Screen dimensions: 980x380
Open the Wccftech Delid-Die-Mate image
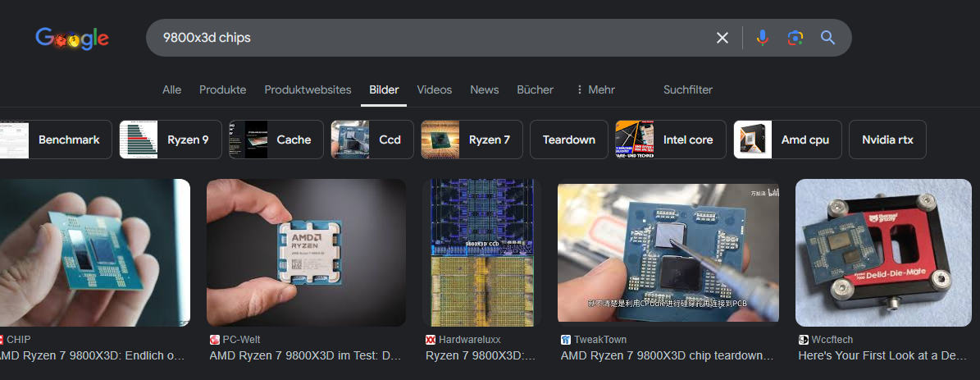(884, 253)
